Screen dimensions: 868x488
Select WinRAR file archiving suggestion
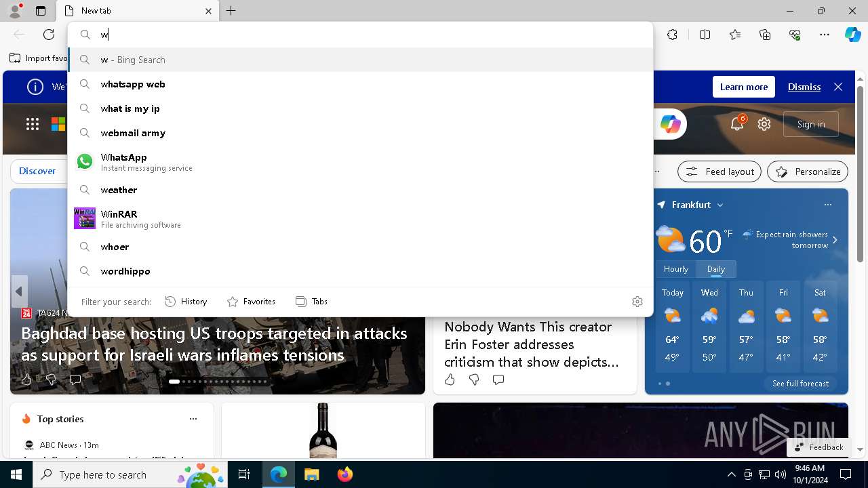(360, 218)
